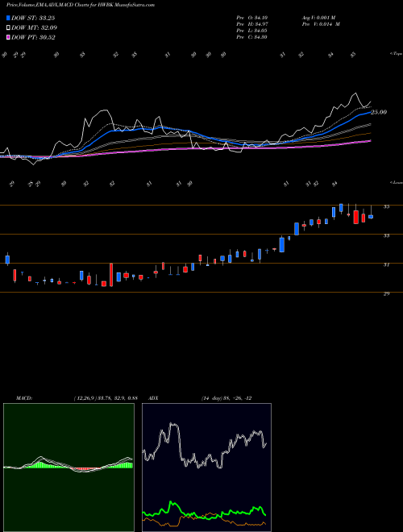Screen dimensions: 403x532
Task: Open the green MACD histogram chart panel
Action: (69, 468)
